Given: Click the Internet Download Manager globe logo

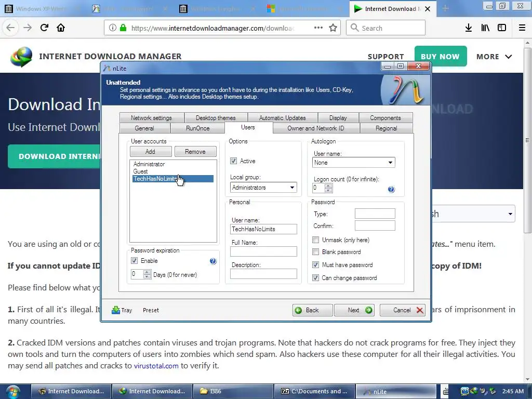Looking at the screenshot, I should point(21,57).
